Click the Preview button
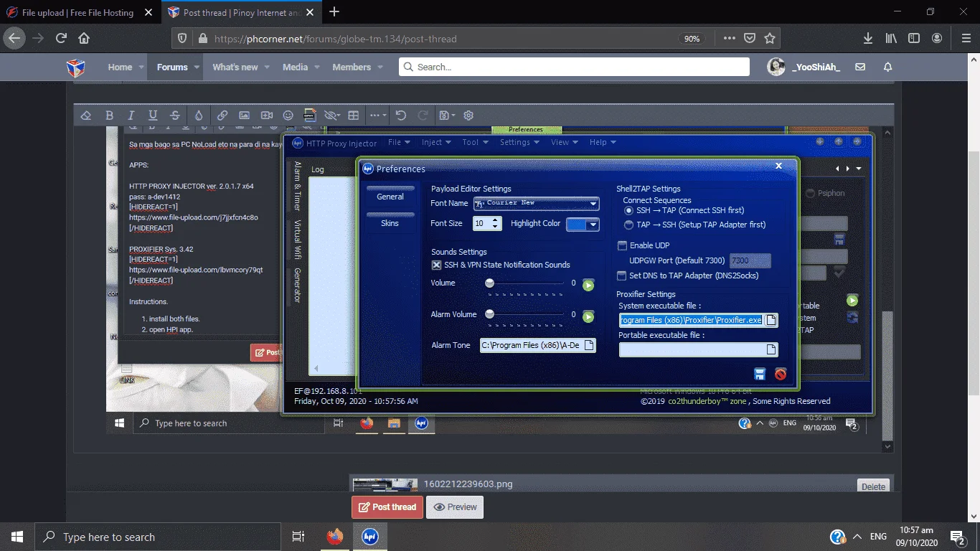 point(455,507)
